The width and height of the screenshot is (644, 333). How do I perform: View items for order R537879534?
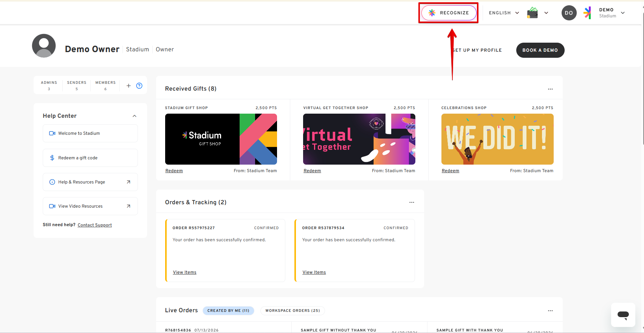(314, 272)
